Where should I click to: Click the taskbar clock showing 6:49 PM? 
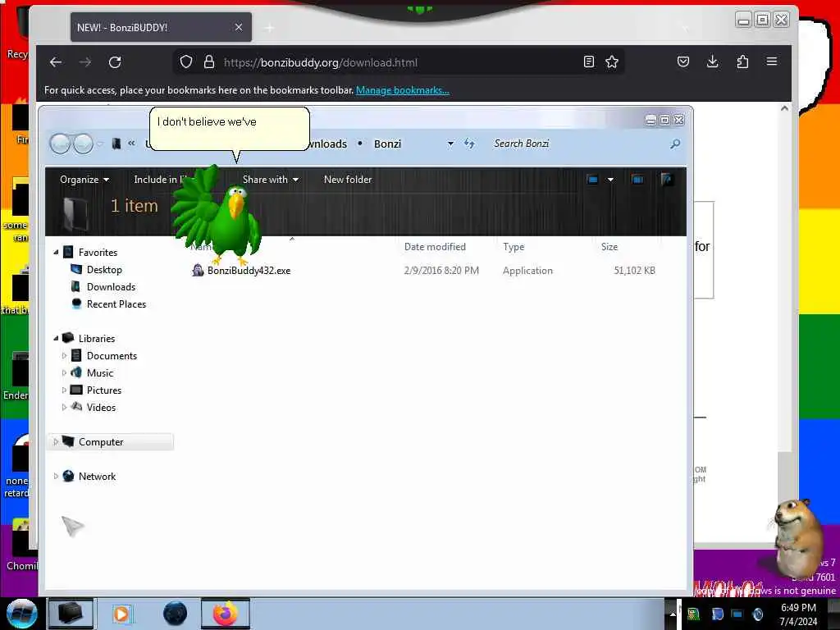(x=798, y=614)
